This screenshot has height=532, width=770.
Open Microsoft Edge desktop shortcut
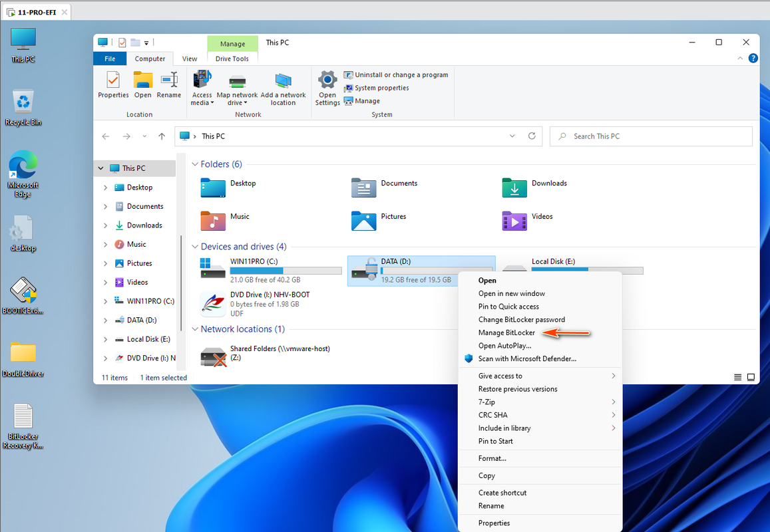[x=23, y=174]
